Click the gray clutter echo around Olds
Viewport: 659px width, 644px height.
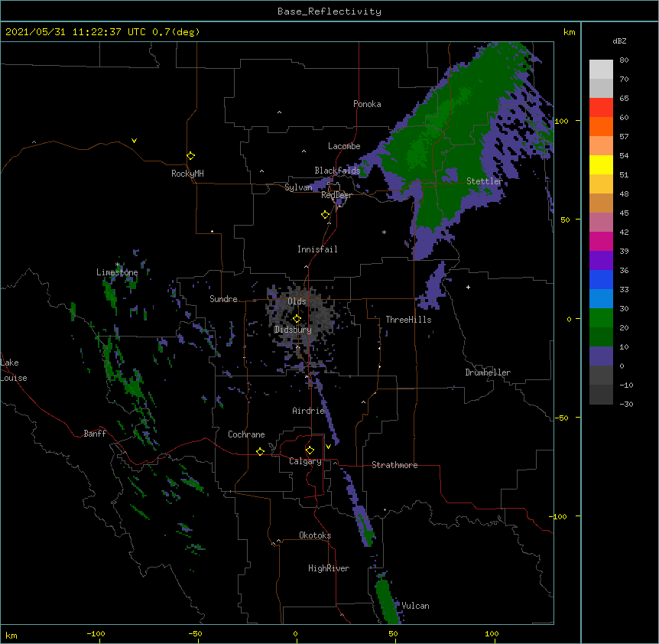coord(301,321)
